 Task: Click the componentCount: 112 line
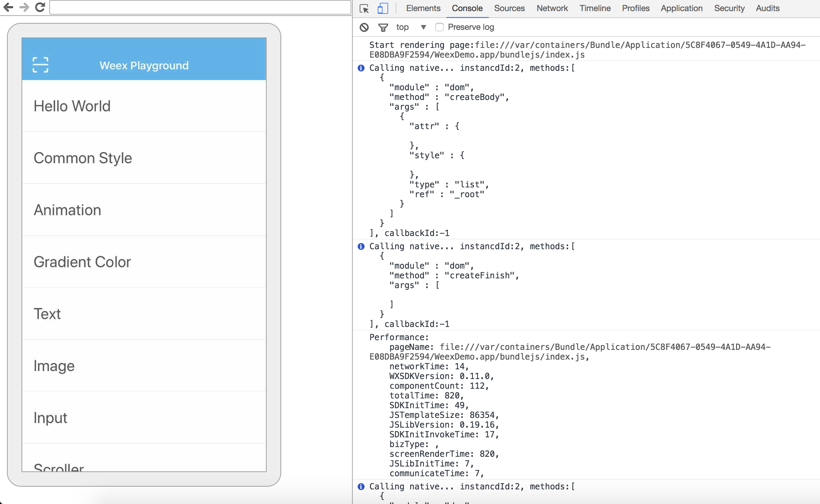(x=439, y=386)
